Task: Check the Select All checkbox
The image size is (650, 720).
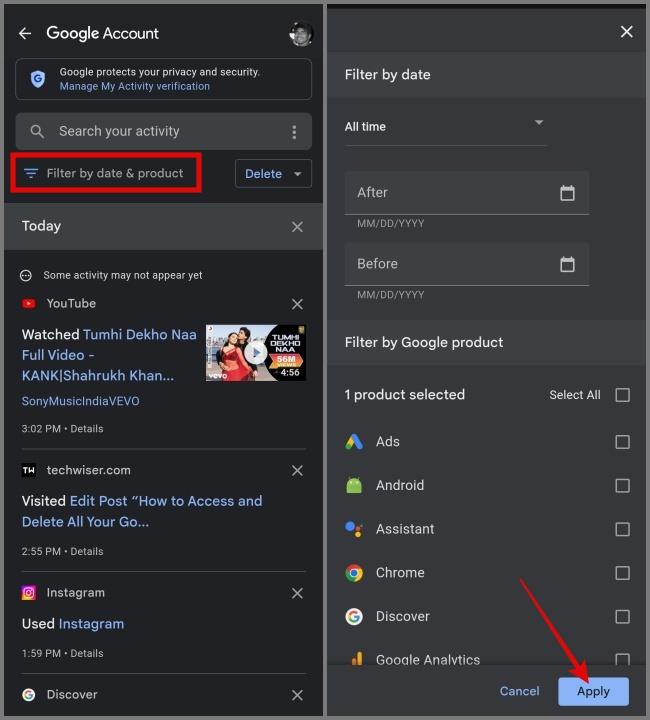Action: (x=622, y=395)
